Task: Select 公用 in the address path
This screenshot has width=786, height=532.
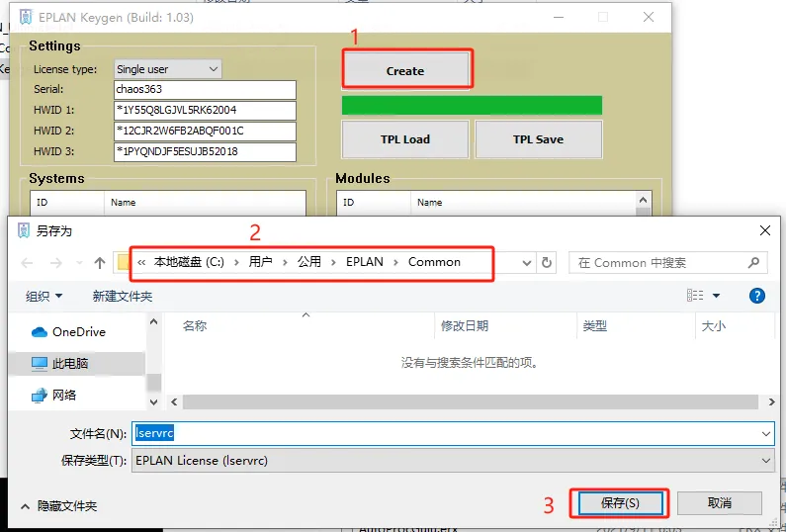Action: coord(309,262)
